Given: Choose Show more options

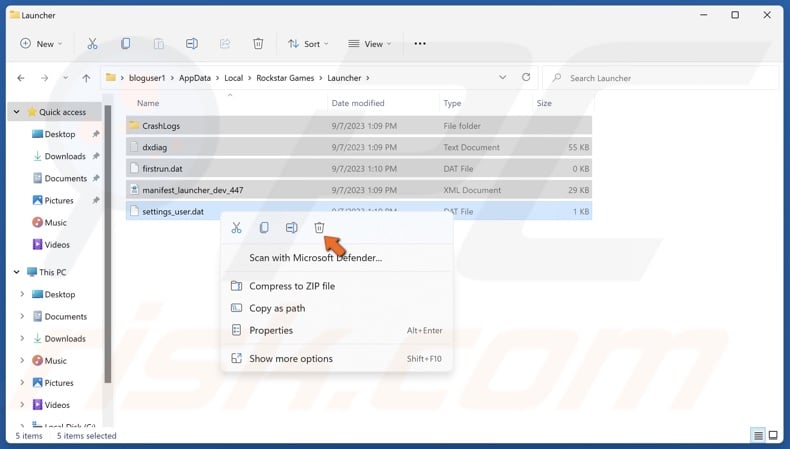Looking at the screenshot, I should [337, 358].
